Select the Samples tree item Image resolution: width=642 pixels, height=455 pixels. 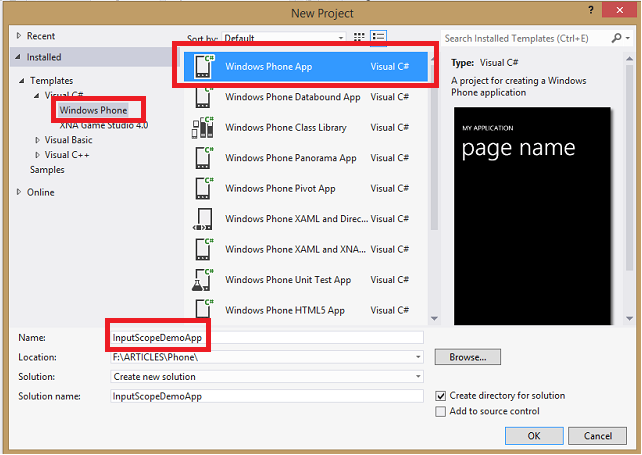47,170
